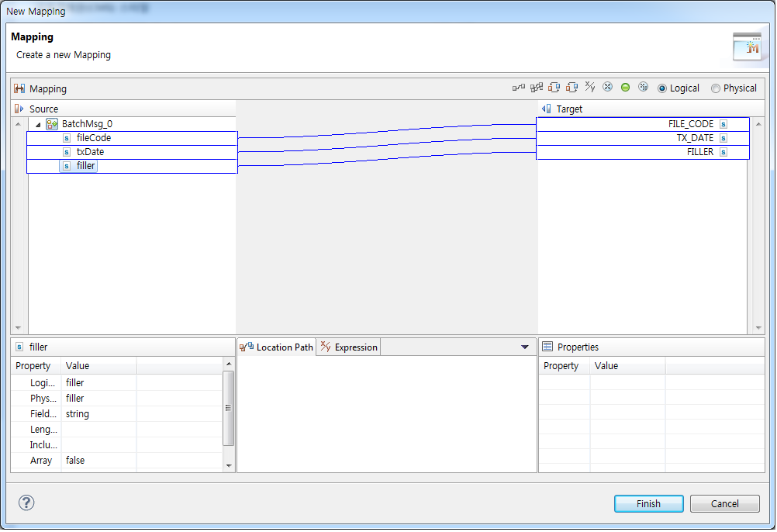Click the multi-link mapping toolbar icon
Screen dimensions: 777x532
point(537,87)
